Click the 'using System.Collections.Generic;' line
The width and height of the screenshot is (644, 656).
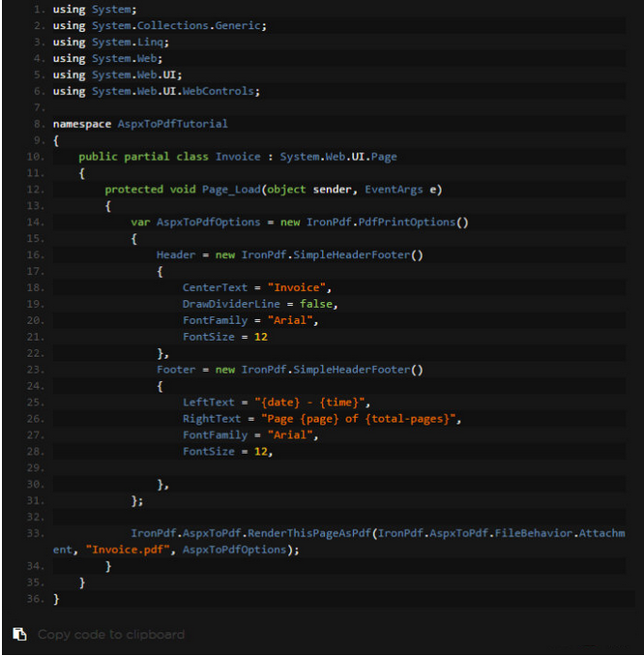[x=160, y=26]
